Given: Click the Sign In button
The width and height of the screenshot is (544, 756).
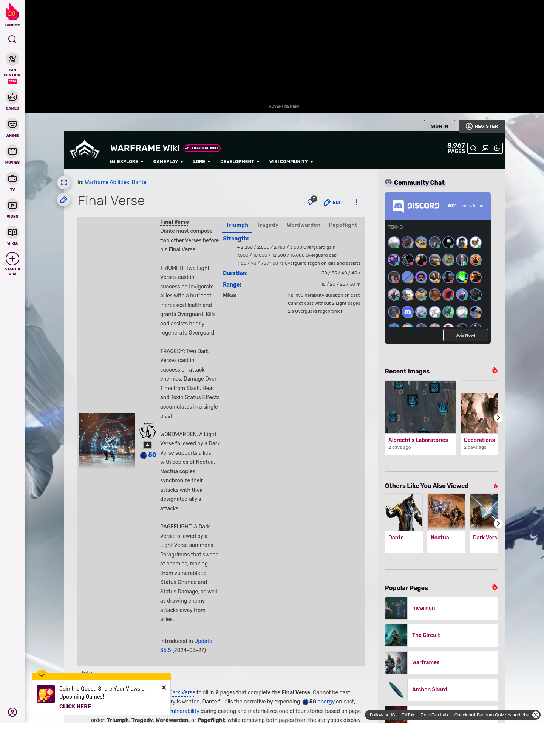Looking at the screenshot, I should click(x=439, y=126).
